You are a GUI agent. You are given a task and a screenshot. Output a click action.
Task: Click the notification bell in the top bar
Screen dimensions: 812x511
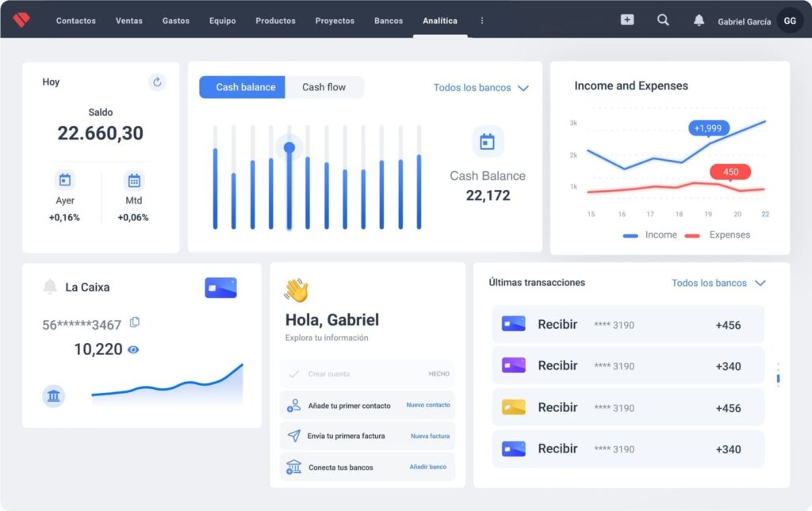pos(698,21)
